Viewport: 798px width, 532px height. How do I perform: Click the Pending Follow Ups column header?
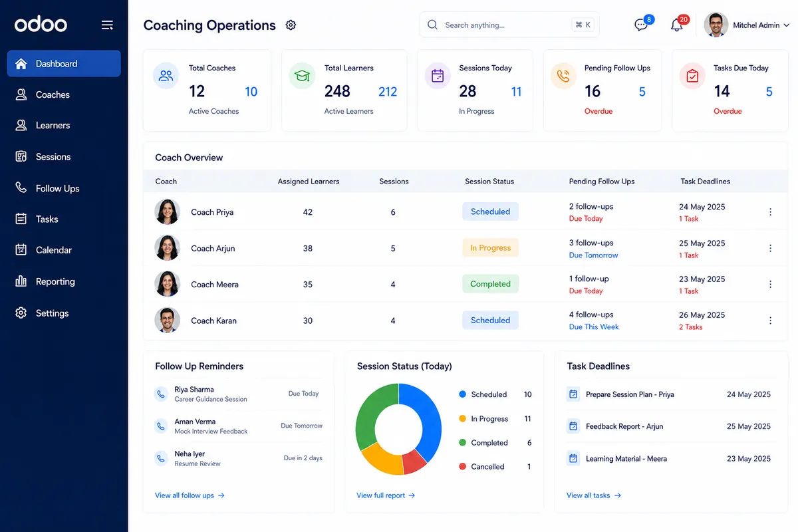(602, 182)
